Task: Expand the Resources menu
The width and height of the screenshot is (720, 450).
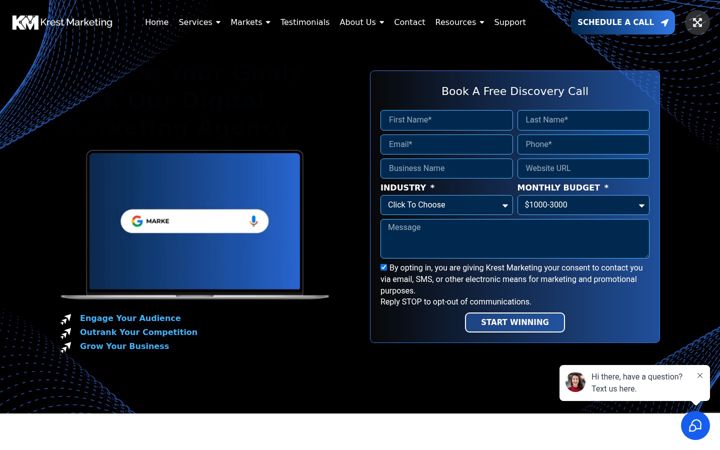Action: click(459, 22)
